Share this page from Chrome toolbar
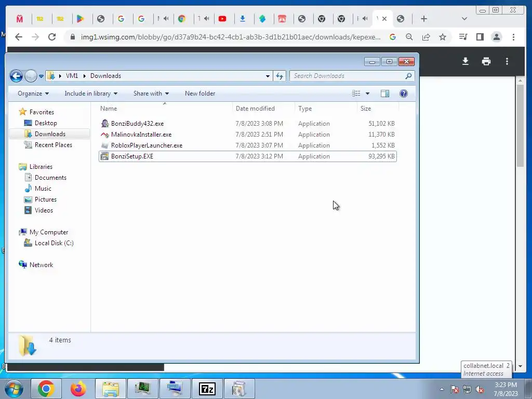Image resolution: width=532 pixels, height=399 pixels. pyautogui.click(x=426, y=37)
